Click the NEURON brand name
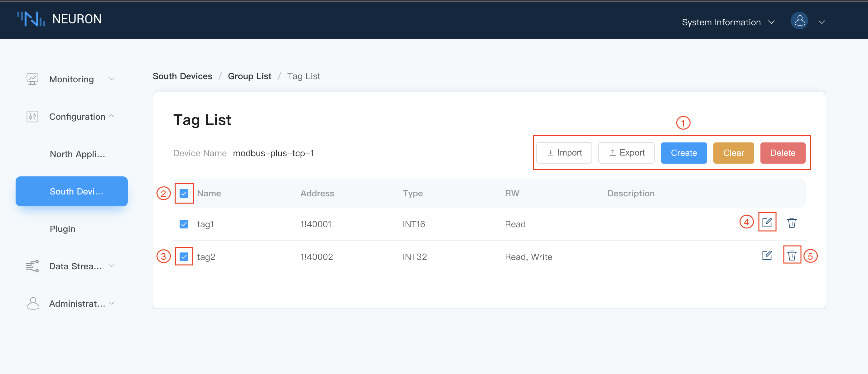 click(77, 19)
